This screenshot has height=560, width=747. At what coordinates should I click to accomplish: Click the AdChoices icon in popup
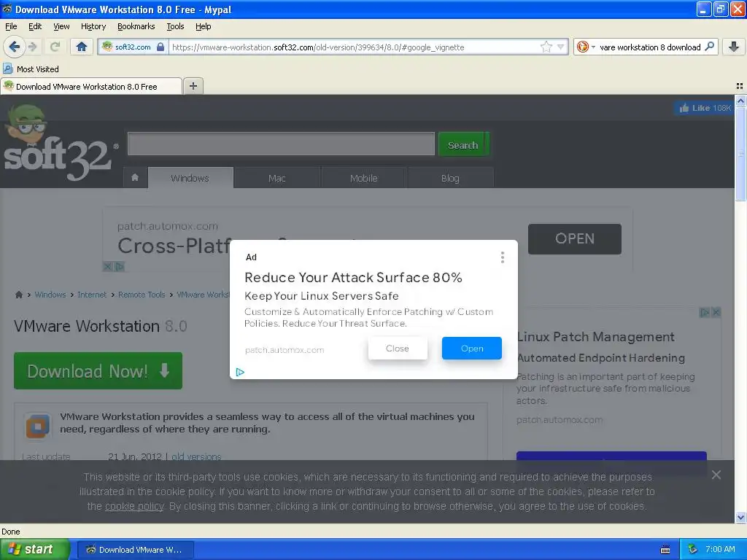click(240, 372)
